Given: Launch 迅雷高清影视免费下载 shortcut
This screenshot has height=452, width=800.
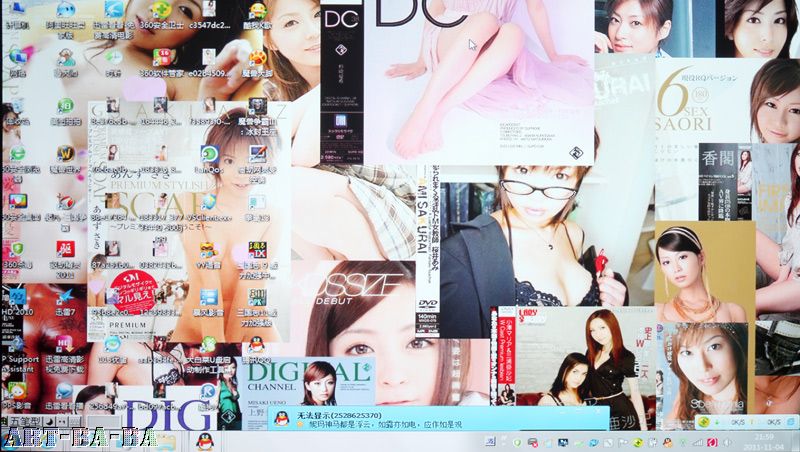Looking at the screenshot, I should 65,353.
